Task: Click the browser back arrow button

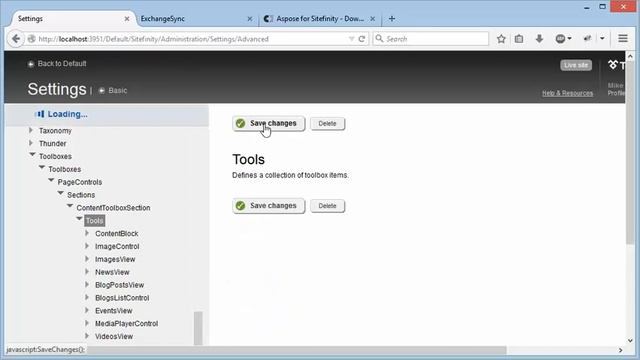Action: point(16,39)
